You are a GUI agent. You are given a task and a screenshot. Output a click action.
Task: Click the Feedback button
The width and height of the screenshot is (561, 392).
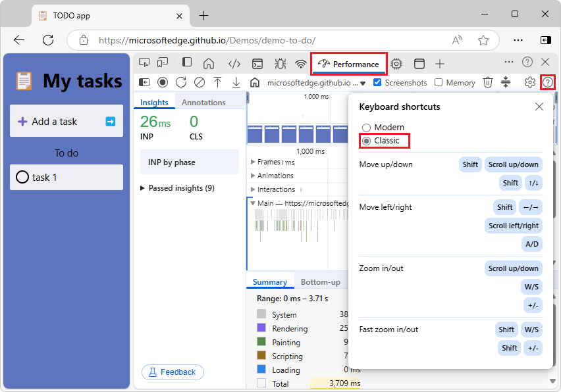(173, 372)
